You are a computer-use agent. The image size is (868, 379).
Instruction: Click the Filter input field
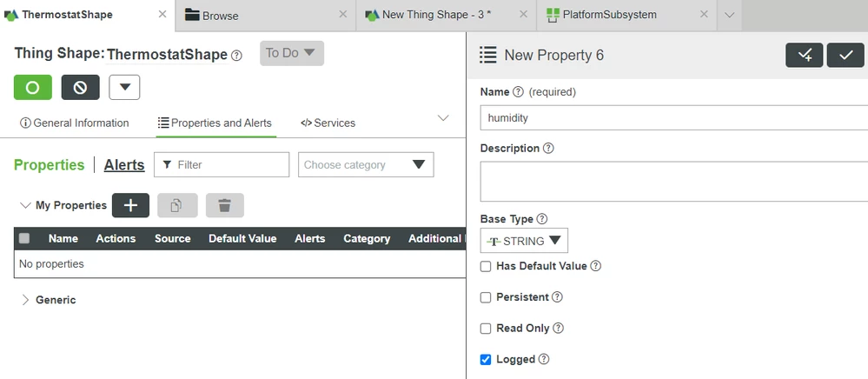point(222,164)
